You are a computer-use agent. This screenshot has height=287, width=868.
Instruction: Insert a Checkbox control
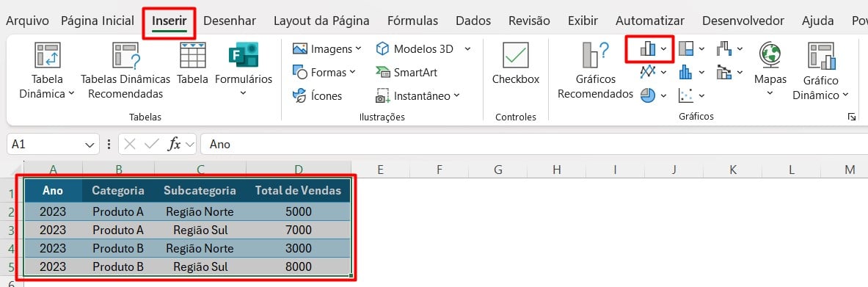coord(515,64)
